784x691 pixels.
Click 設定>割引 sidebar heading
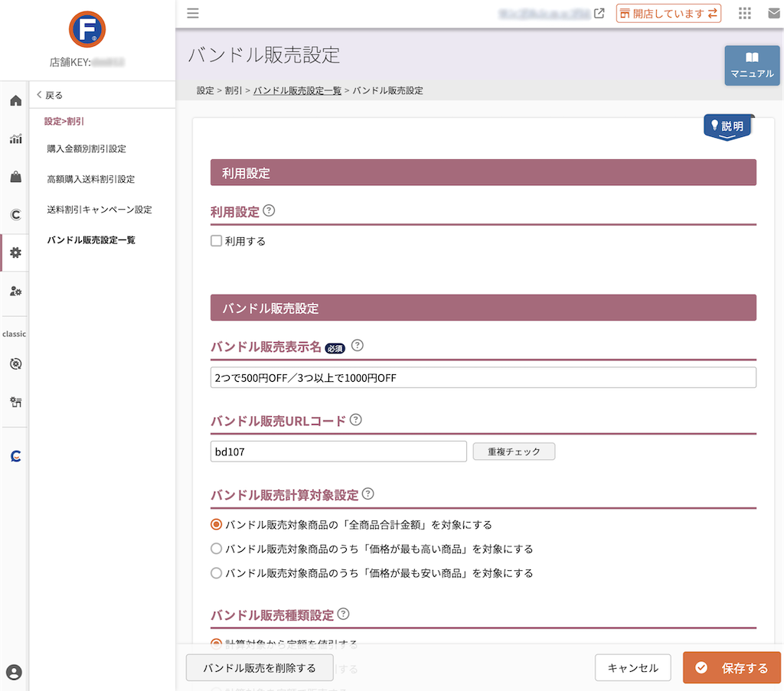[64, 121]
